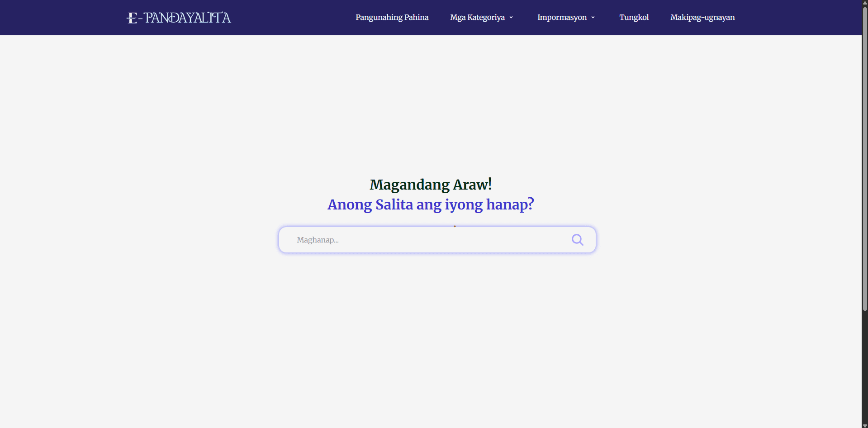Click the magnifying glass search icon
Viewport: 868px width, 428px height.
click(x=577, y=240)
